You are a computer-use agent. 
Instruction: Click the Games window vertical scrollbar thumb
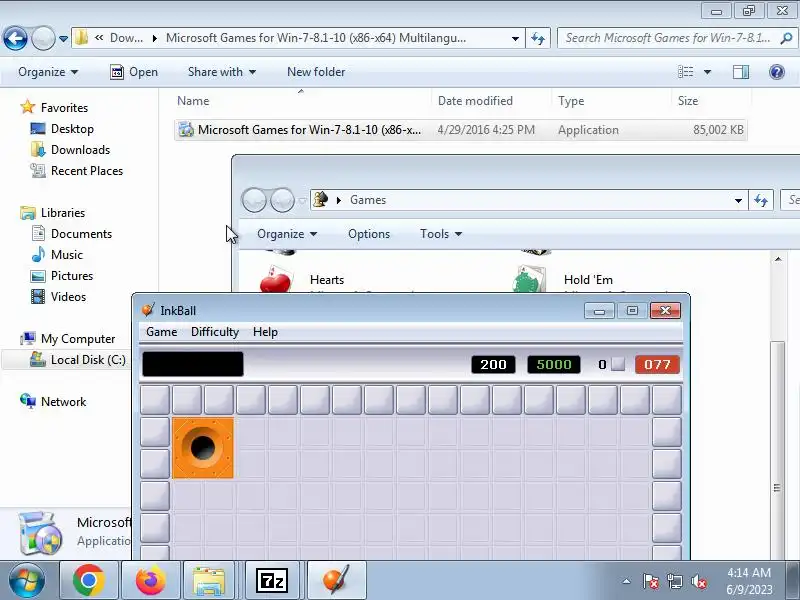pyautogui.click(x=777, y=449)
